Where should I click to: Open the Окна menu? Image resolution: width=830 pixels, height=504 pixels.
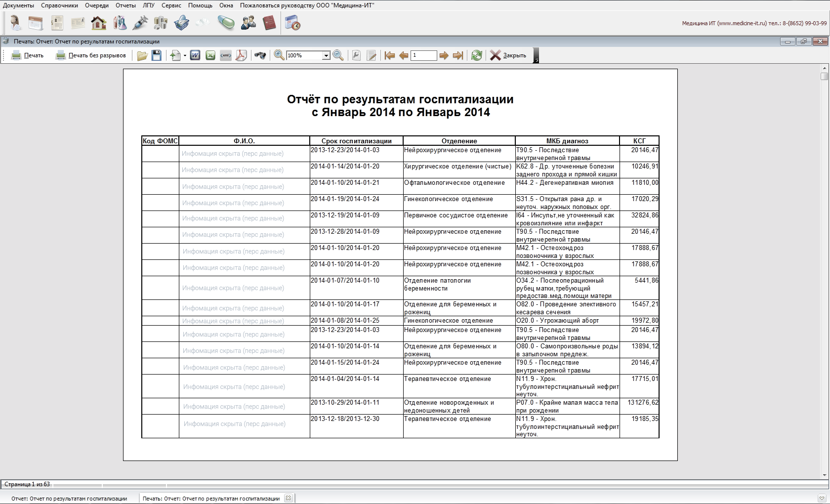point(226,5)
